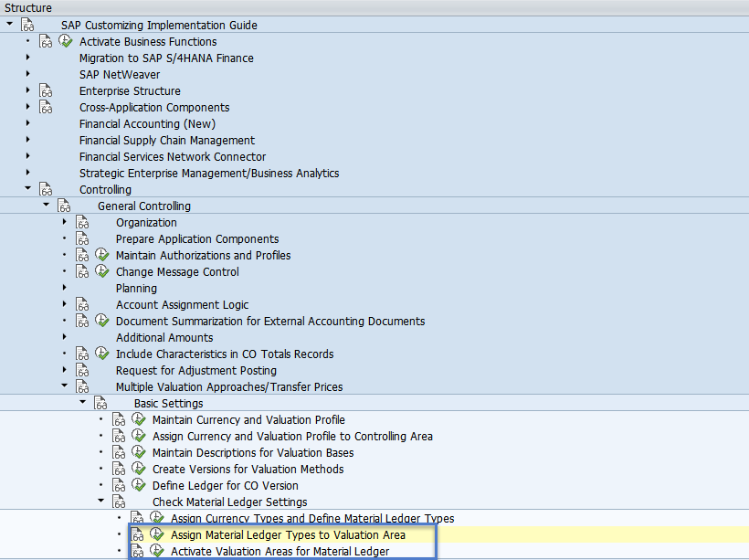The height and width of the screenshot is (560, 749).
Task: Execute the Activate Business Functions activity icon
Action: 65,42
